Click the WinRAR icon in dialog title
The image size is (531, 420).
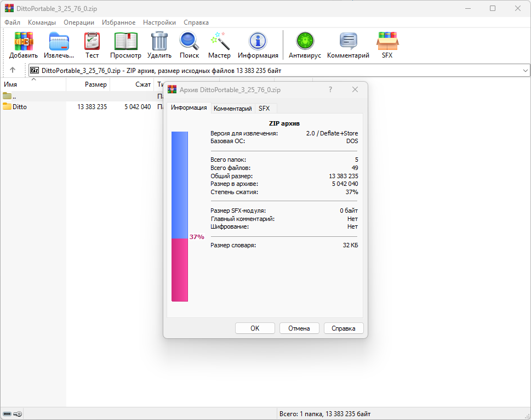[172, 89]
